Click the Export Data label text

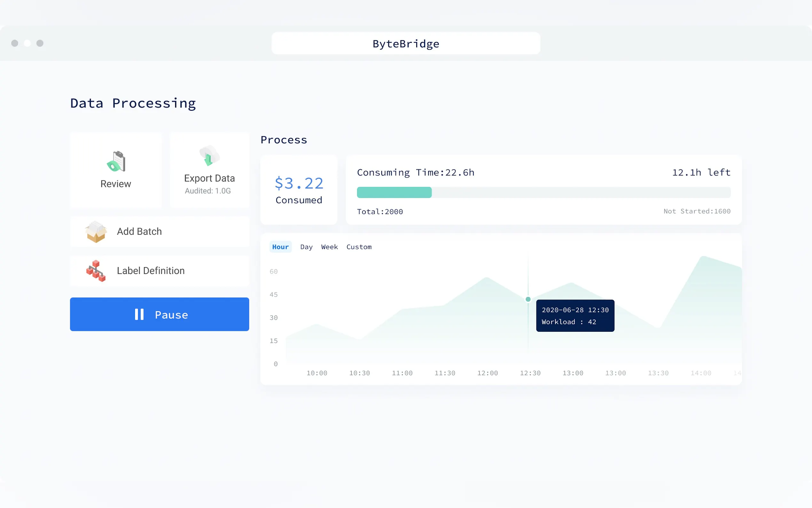point(209,178)
